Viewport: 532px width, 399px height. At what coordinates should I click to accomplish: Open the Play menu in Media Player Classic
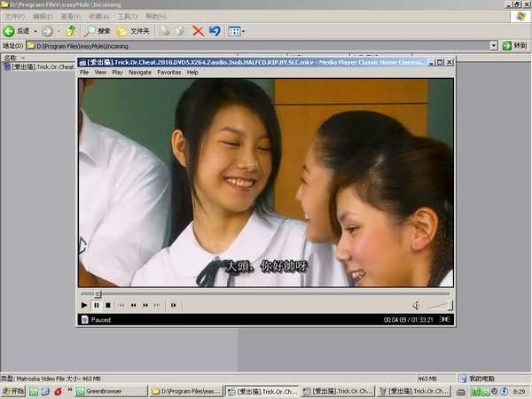click(117, 73)
